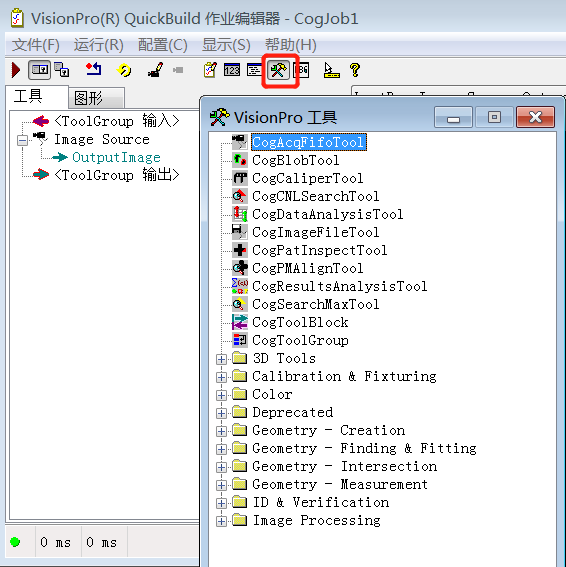Select CogSearchMaxTool entry
Image resolution: width=566 pixels, height=567 pixels.
[x=315, y=304]
